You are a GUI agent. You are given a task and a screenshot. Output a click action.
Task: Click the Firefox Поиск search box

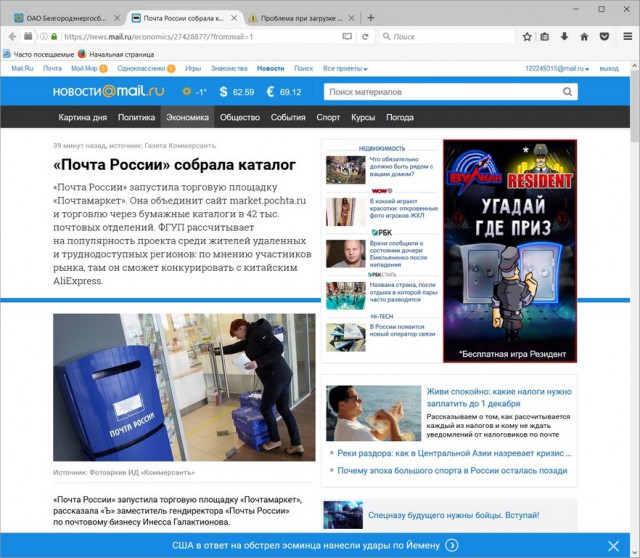coord(447,37)
